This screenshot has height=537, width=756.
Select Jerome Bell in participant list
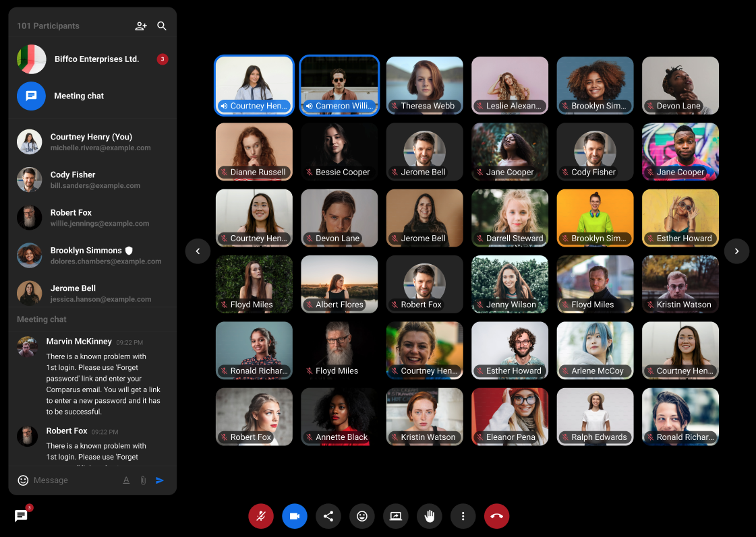click(x=92, y=293)
